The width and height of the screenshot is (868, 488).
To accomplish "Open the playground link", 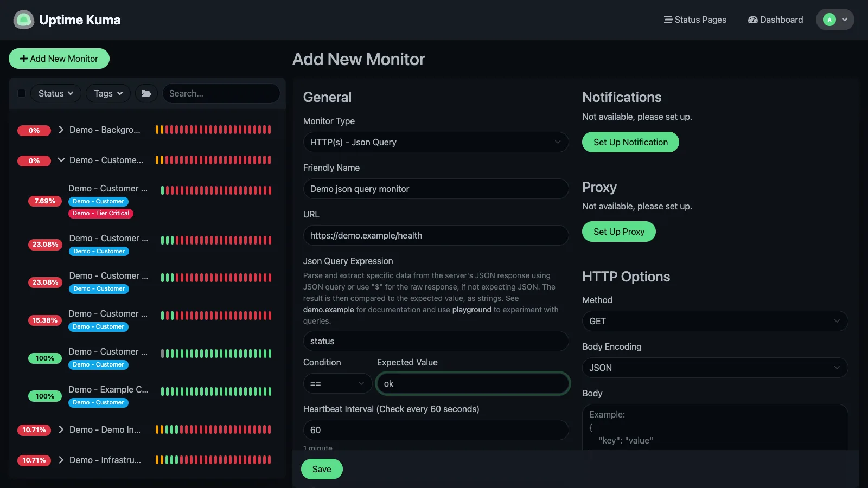I will click(x=471, y=310).
